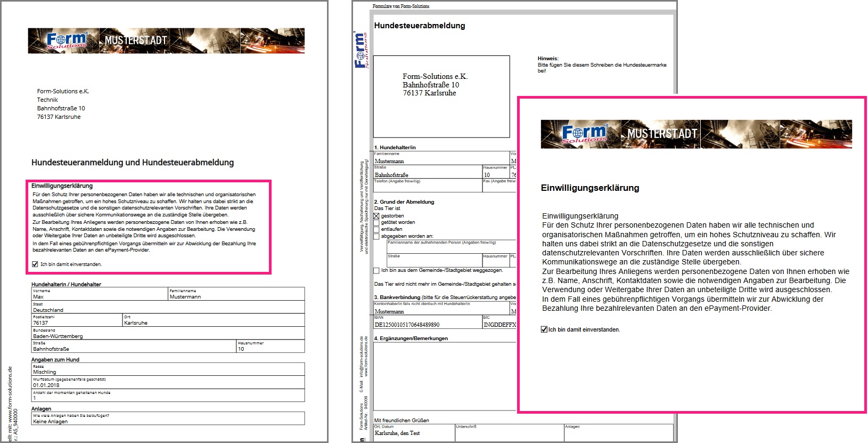Image resolution: width=868 pixels, height=443 pixels.
Task: Click the Form Solutions logo in the left page banner
Action: [x=65, y=41]
